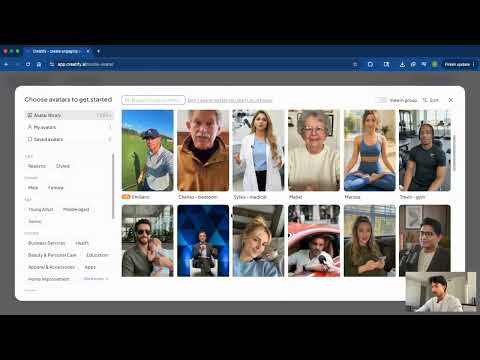This screenshot has width=480, height=360.
Task: Choose the woman holding phone avatar
Action: pos(370,241)
